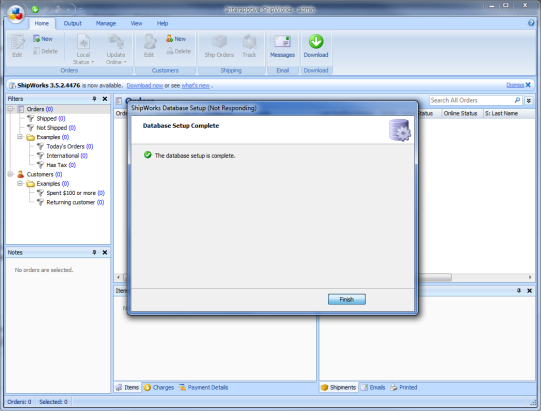The image size is (541, 411).
Task: Collapse the Orders filter node
Action: [10, 109]
